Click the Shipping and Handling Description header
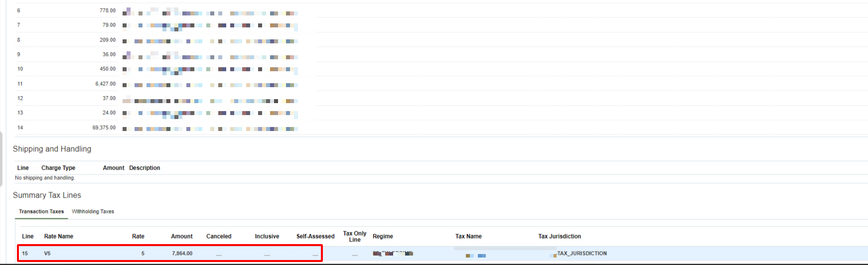 (x=145, y=168)
